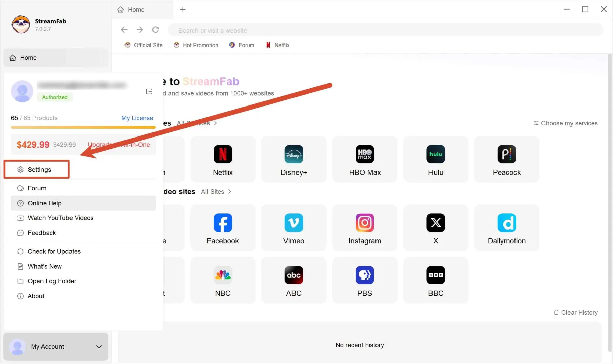Open a new tab with plus button
This screenshot has height=364, width=613.
183,9
